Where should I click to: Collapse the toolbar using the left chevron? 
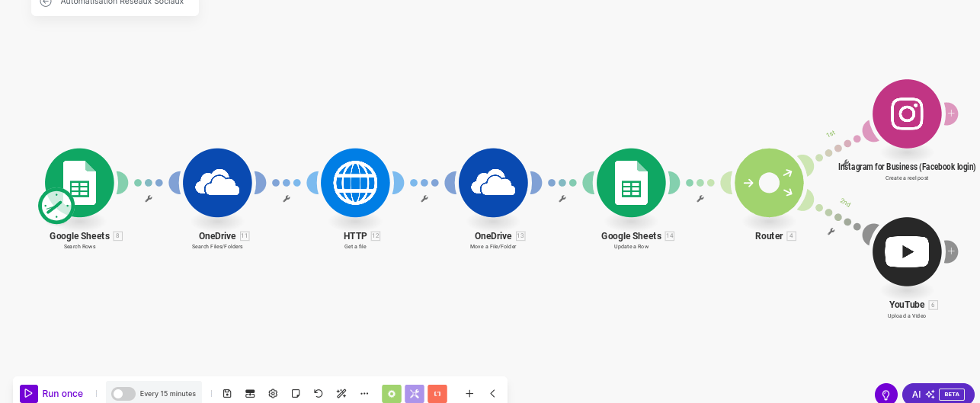(x=492, y=393)
